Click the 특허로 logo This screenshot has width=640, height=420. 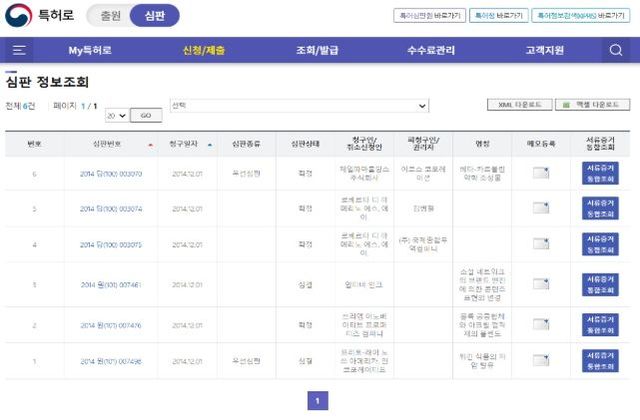point(38,16)
